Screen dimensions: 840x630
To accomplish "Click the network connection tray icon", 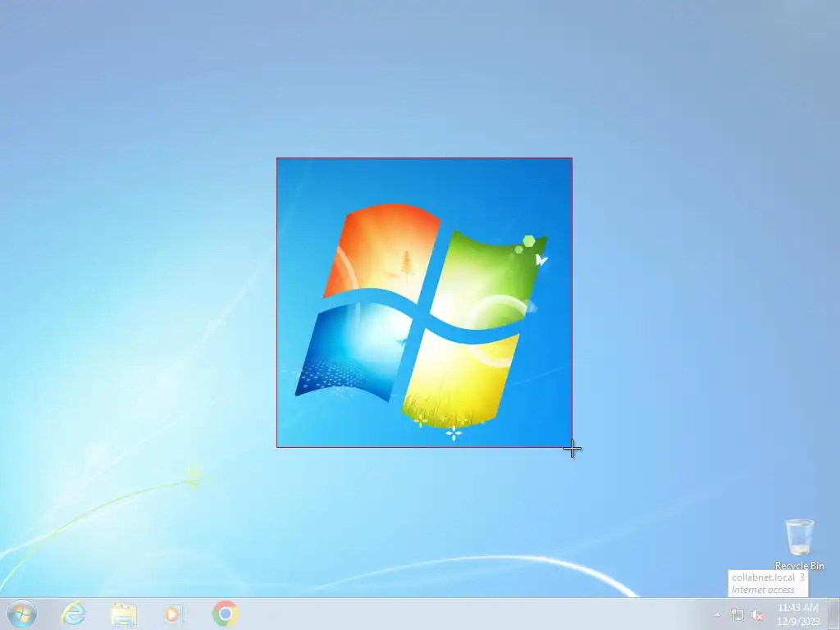I will tap(737, 615).
